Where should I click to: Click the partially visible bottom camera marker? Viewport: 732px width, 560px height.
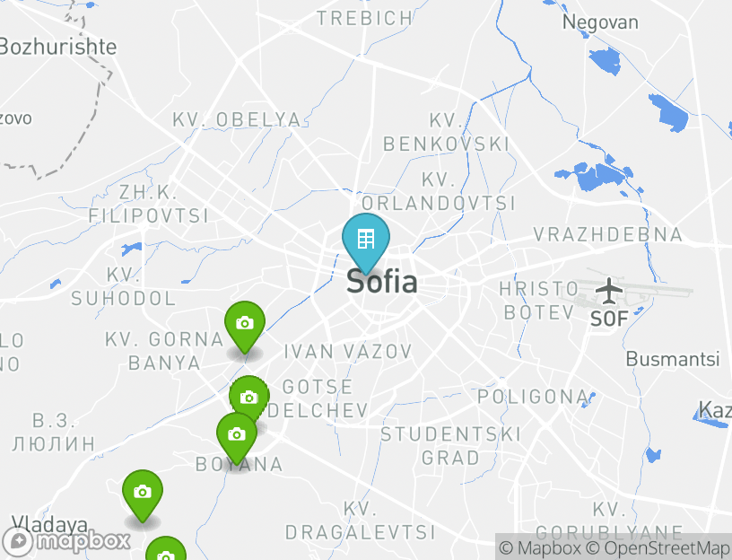[166, 548]
